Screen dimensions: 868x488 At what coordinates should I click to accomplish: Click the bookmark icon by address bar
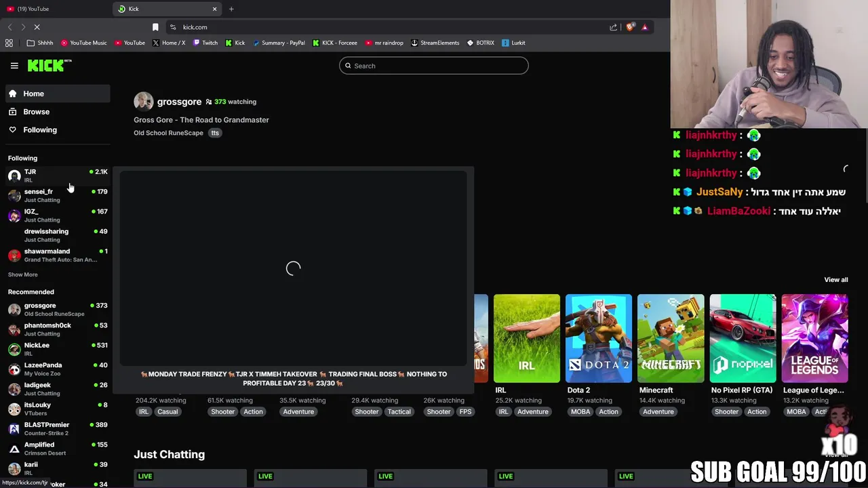click(x=155, y=27)
